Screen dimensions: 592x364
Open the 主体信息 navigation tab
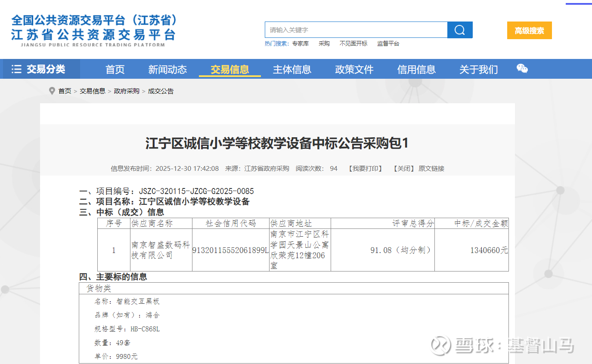292,69
